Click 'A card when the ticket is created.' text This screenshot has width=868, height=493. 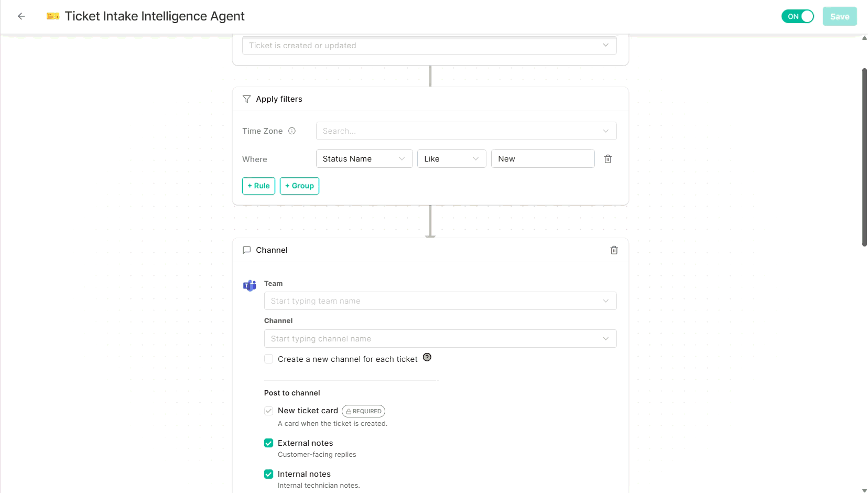point(332,424)
